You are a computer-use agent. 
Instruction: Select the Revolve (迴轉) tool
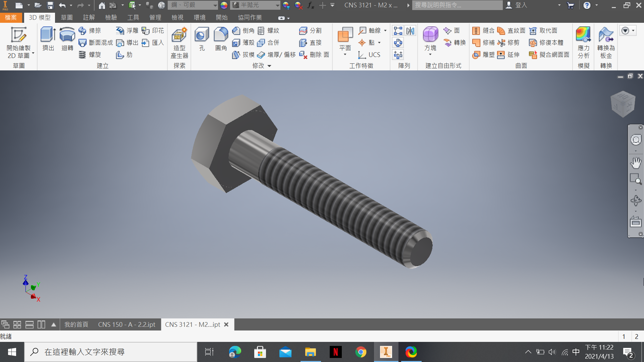click(67, 39)
